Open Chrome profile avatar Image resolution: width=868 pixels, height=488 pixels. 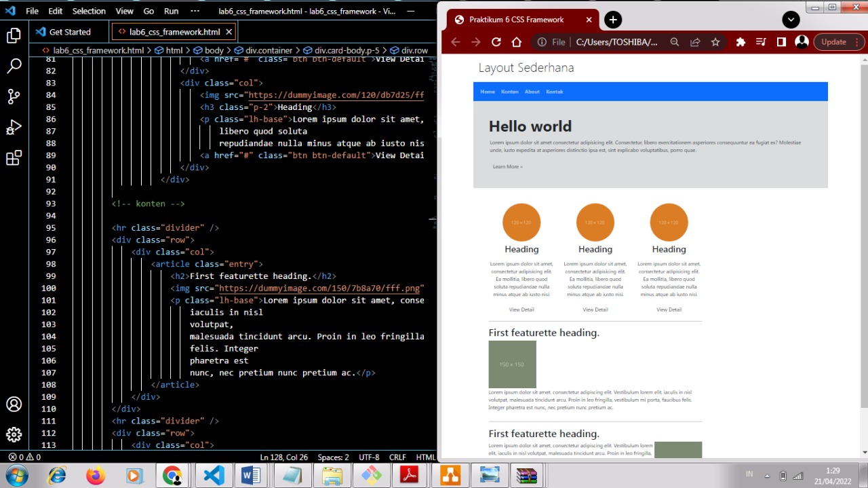coord(802,42)
